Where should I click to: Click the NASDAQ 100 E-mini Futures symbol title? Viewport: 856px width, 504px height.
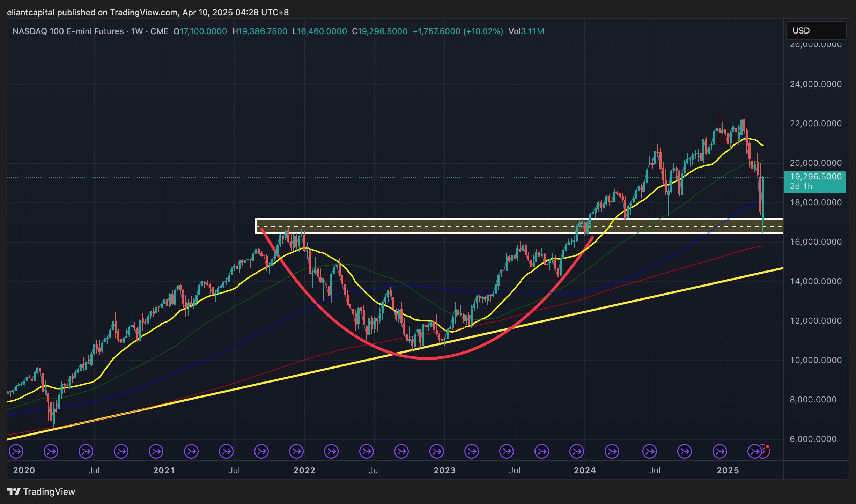(x=68, y=31)
